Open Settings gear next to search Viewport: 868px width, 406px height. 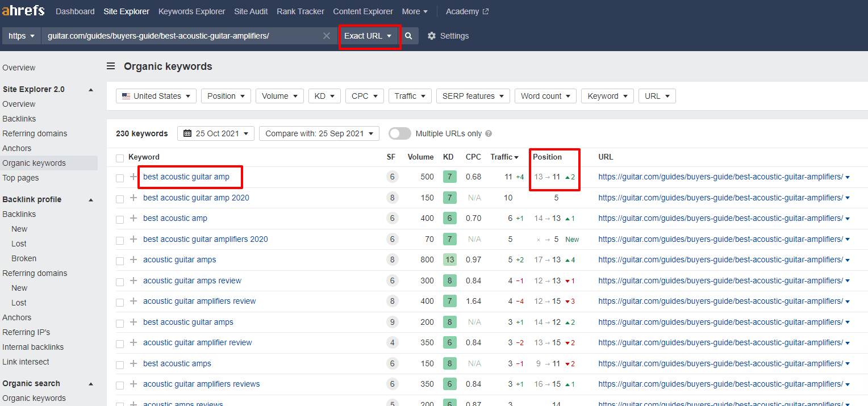click(448, 36)
